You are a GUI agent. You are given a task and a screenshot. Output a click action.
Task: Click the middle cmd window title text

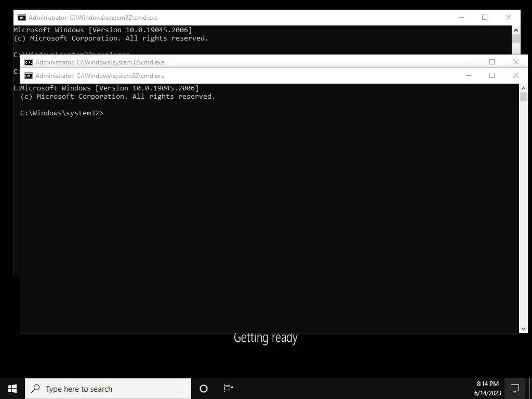(100, 62)
